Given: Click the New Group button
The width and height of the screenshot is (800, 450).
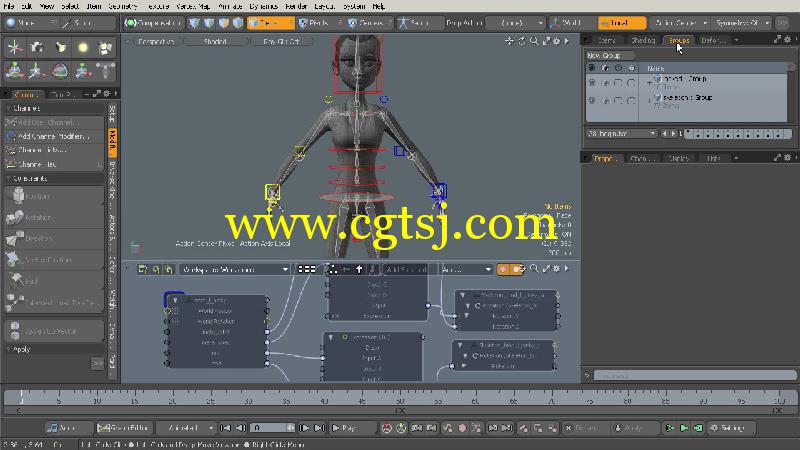Looking at the screenshot, I should pyautogui.click(x=610, y=55).
